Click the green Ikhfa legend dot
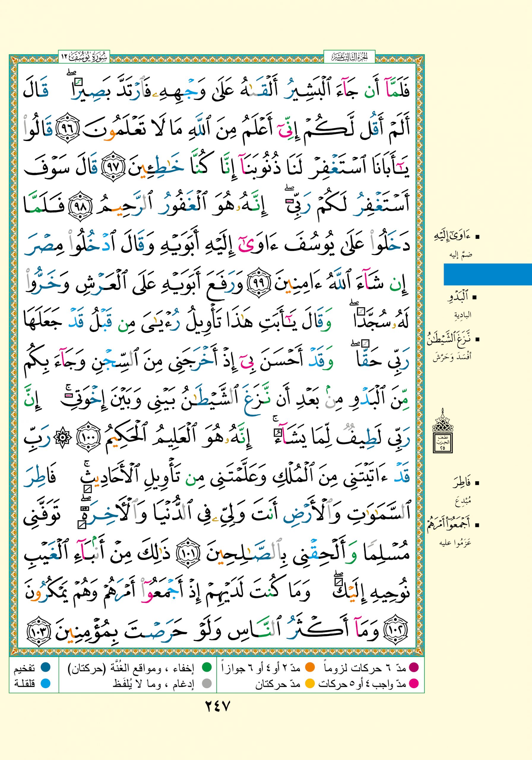 (x=207, y=668)
